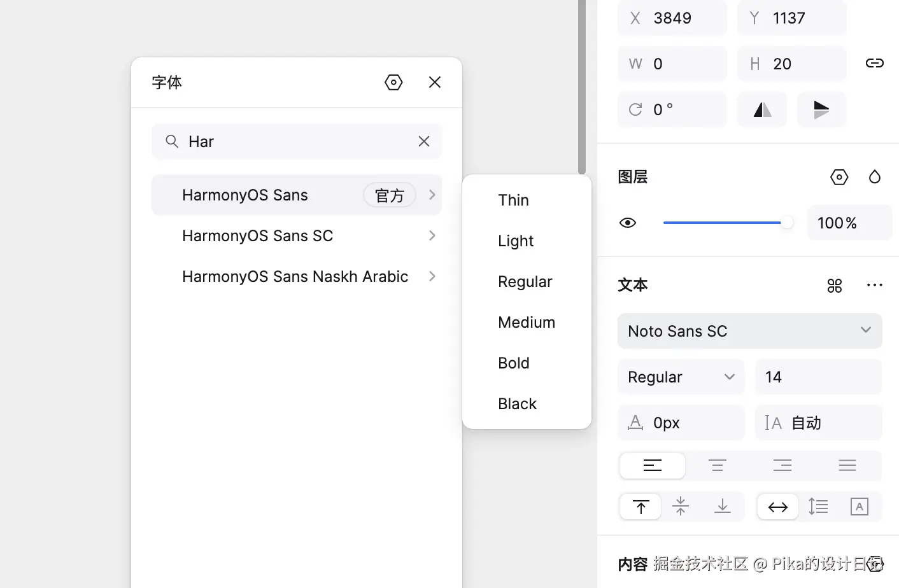Select HarmonyOS Sans Naskh Arabic font
The width and height of the screenshot is (899, 588).
pos(297,276)
